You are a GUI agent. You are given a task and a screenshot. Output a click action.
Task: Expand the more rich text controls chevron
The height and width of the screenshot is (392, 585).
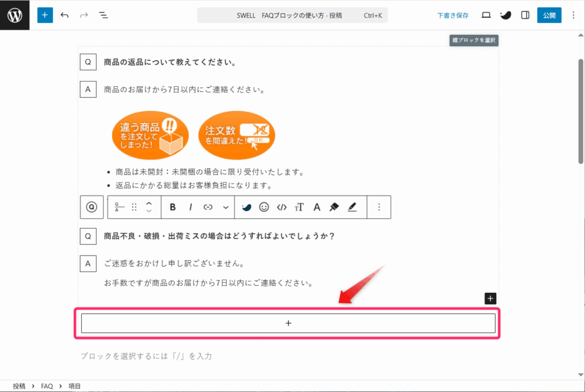(x=226, y=208)
